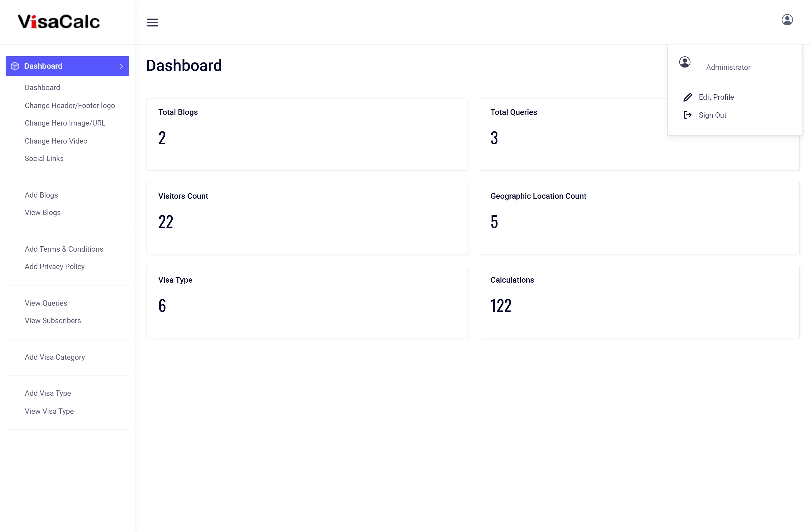Open the Change Hero Video link

click(56, 141)
